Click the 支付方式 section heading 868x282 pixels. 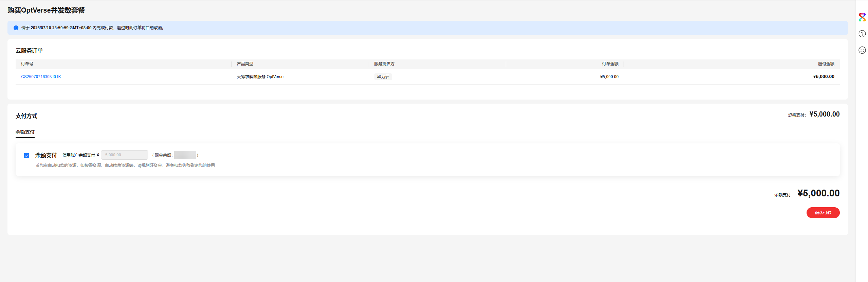tap(26, 116)
